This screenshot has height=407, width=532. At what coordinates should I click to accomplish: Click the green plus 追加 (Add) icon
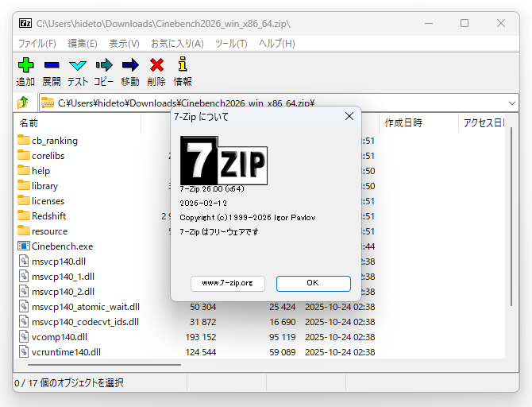coord(25,65)
